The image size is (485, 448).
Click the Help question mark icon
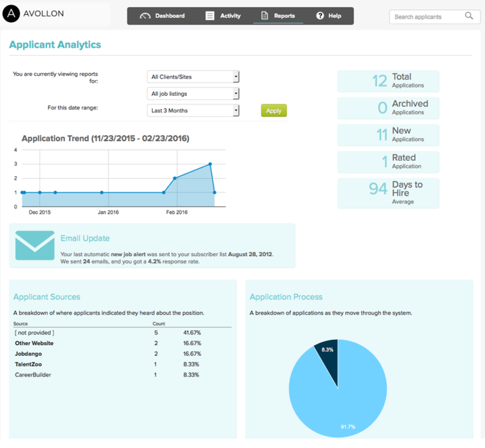click(320, 16)
